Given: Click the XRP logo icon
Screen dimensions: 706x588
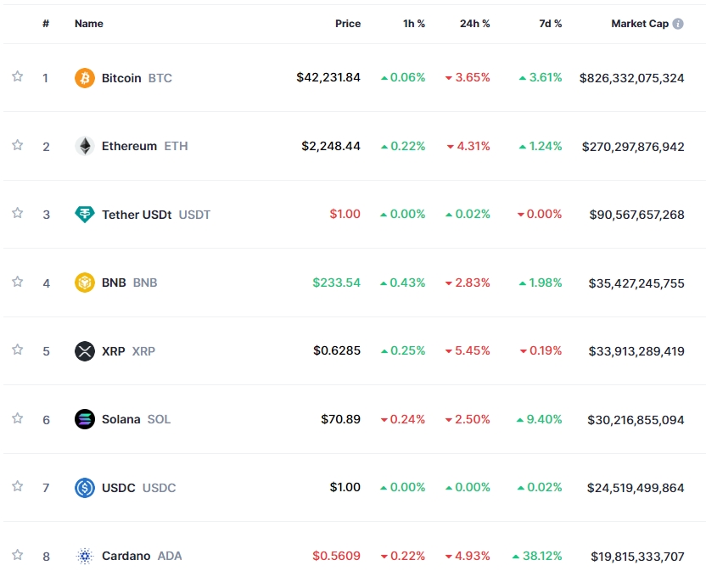Looking at the screenshot, I should point(85,351).
